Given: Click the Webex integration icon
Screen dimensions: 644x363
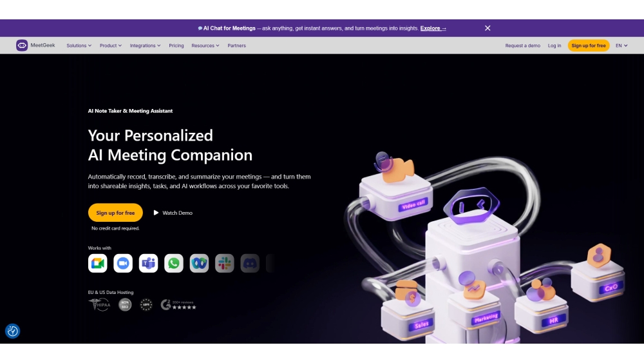Looking at the screenshot, I should tap(199, 263).
